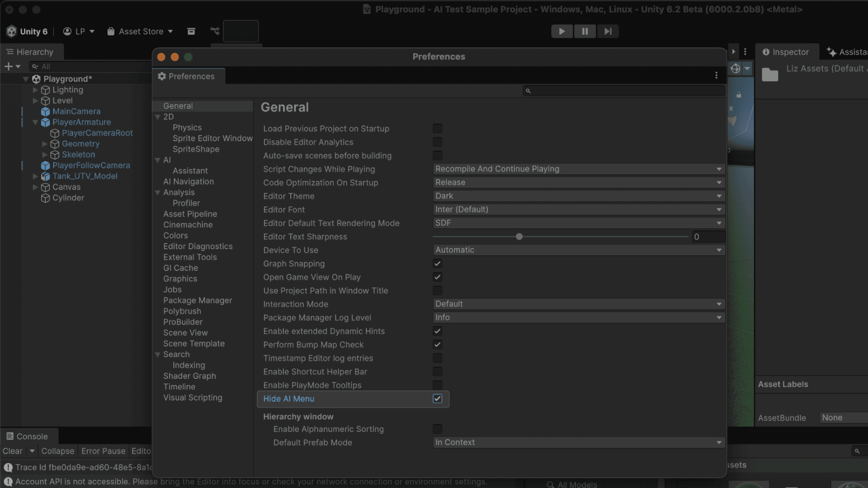
Task: Uncheck the Graph Snapping checkbox
Action: click(437, 263)
